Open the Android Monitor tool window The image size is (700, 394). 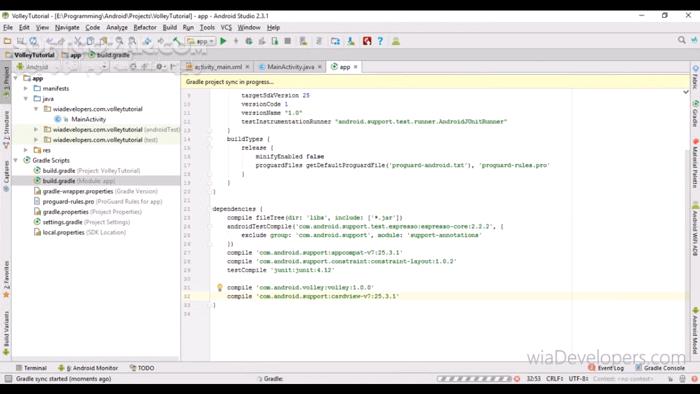tap(88, 368)
